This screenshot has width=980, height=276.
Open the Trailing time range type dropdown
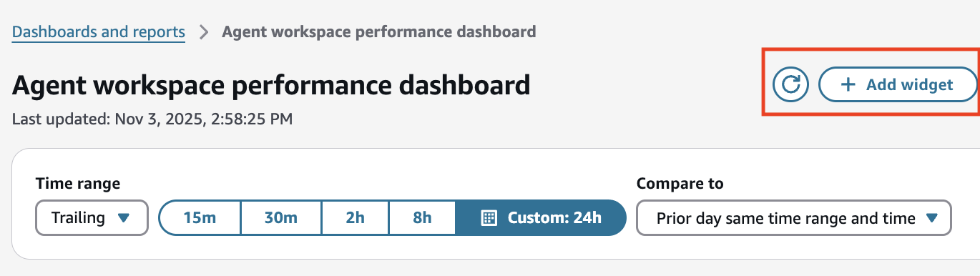point(92,217)
